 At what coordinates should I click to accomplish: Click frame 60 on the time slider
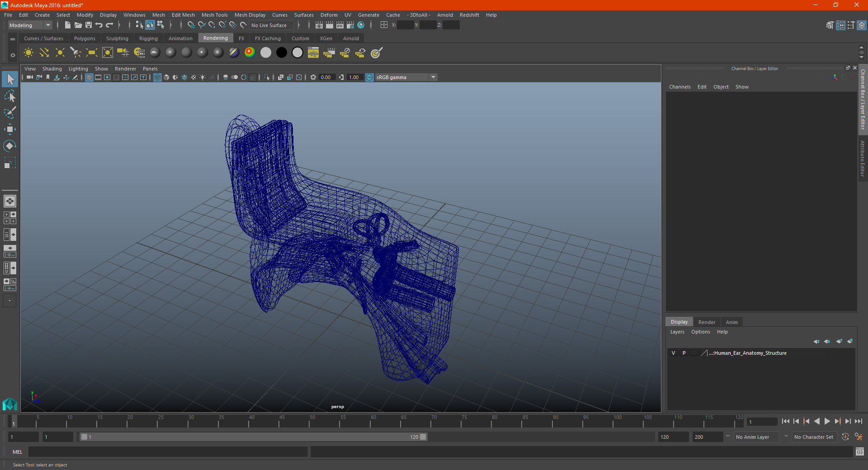point(373,422)
